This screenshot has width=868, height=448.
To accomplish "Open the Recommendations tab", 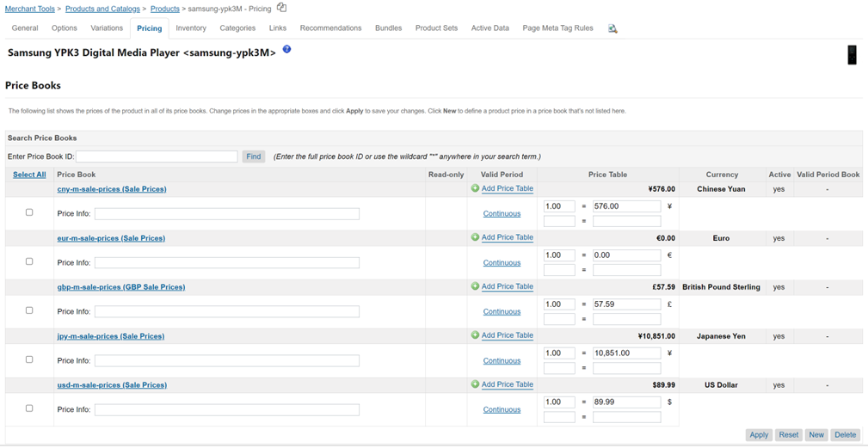I will point(331,28).
